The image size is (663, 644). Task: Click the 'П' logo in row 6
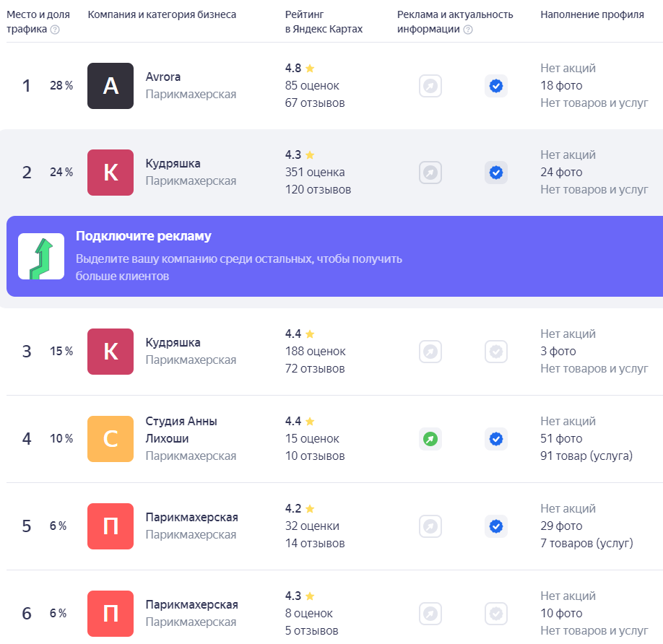pos(110,614)
